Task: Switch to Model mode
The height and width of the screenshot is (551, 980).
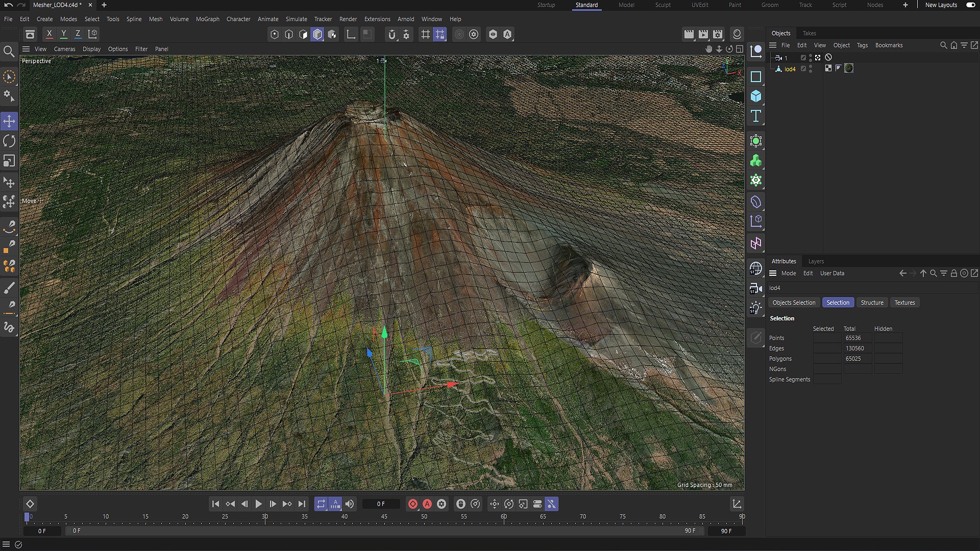Action: coord(317,34)
